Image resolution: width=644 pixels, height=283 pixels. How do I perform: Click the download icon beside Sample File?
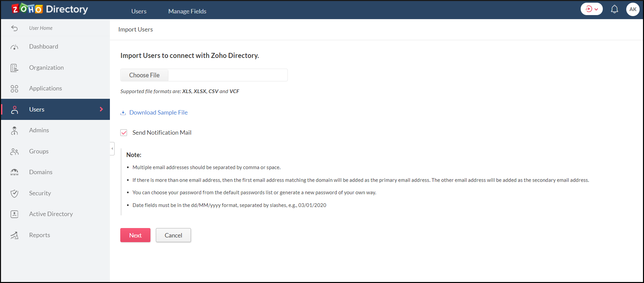(123, 113)
